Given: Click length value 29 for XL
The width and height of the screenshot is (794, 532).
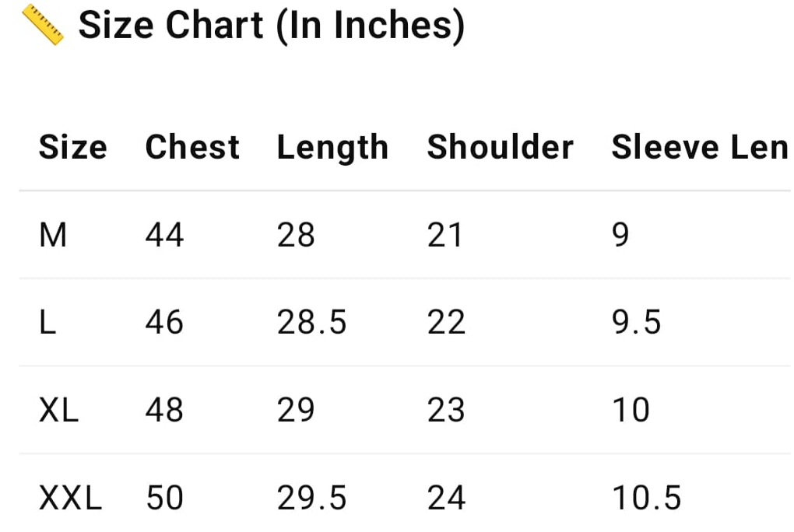Looking at the screenshot, I should pyautogui.click(x=296, y=410).
